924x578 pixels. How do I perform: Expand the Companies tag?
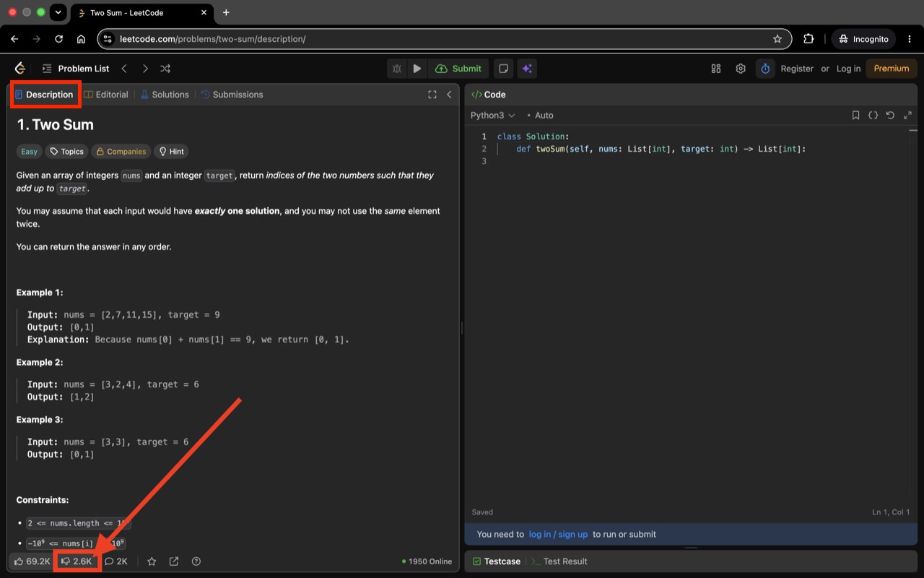pos(121,152)
